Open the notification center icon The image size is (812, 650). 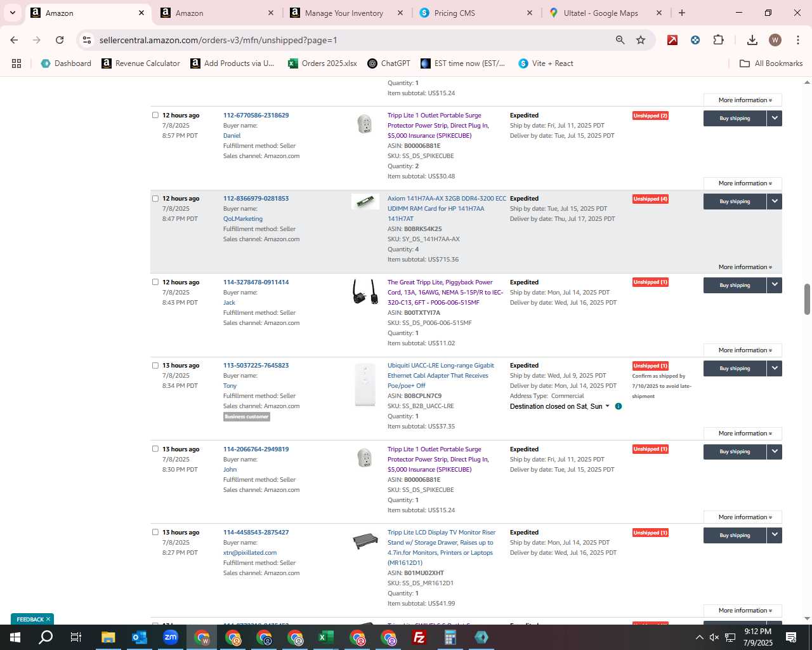[791, 637]
